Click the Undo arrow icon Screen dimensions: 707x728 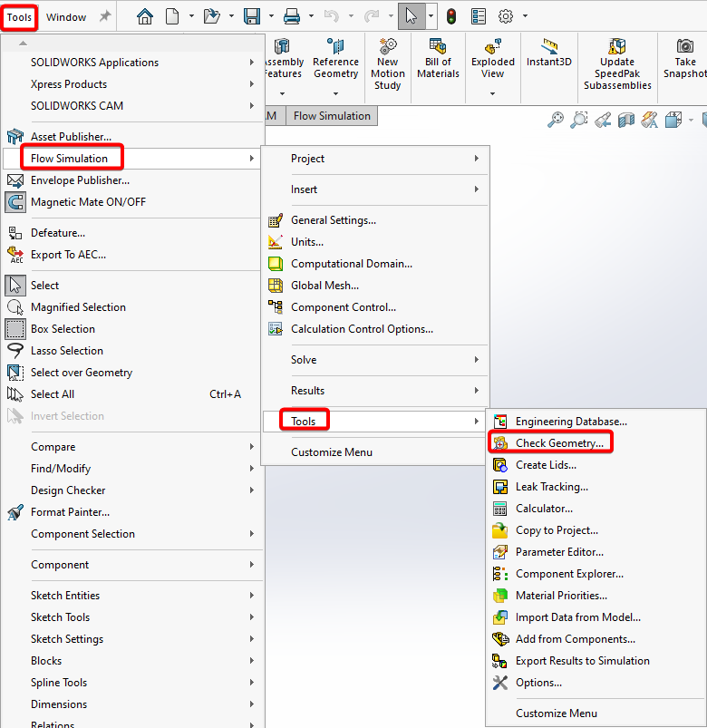[x=332, y=16]
